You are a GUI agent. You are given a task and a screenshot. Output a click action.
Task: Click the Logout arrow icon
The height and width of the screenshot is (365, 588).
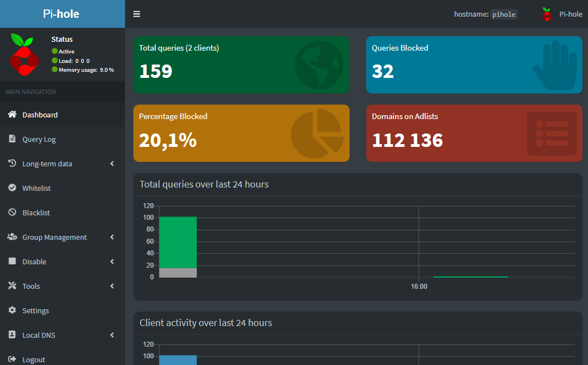pos(12,359)
